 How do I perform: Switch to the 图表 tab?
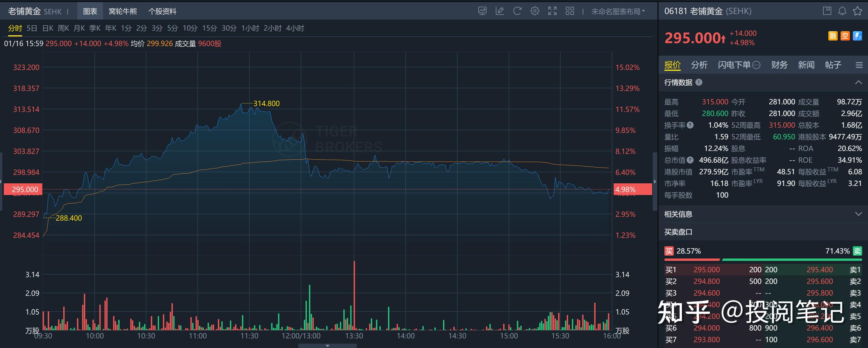[x=90, y=11]
